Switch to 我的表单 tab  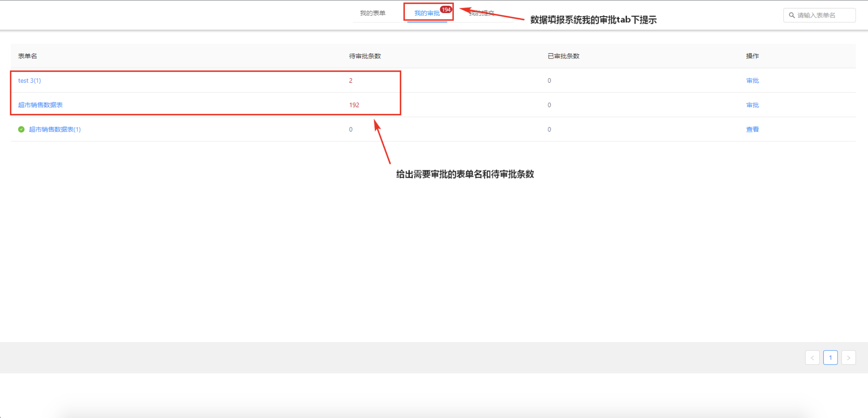[x=372, y=13]
